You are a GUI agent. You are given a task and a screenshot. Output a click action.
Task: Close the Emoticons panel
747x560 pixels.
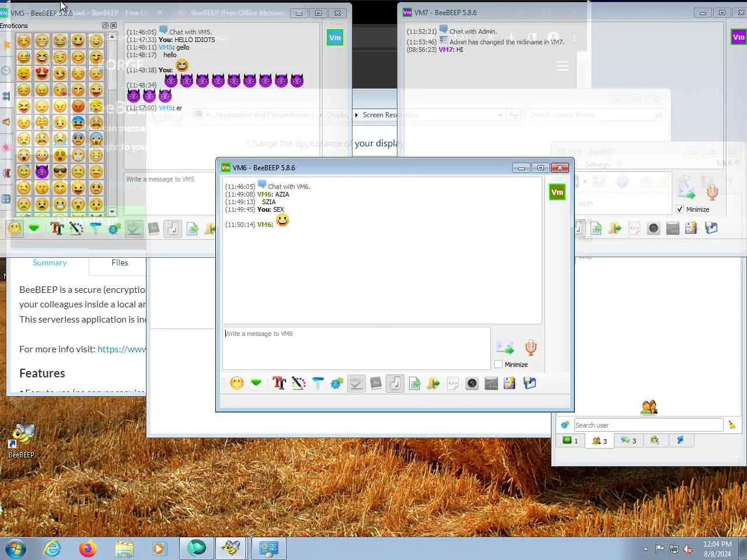[113, 26]
